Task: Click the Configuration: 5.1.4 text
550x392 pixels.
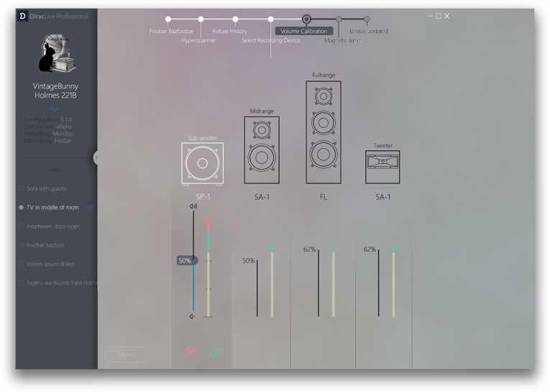Action: coord(48,119)
